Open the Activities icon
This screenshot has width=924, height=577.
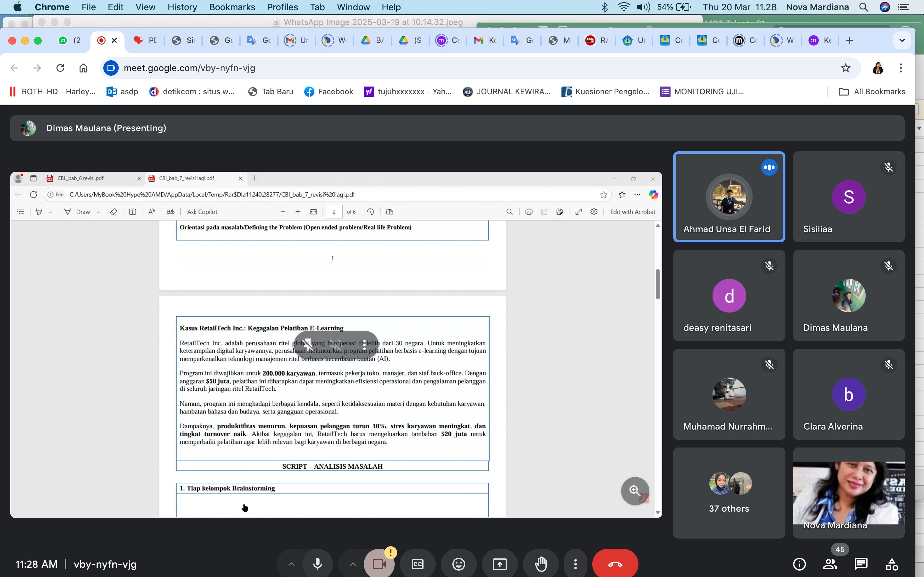point(892,564)
